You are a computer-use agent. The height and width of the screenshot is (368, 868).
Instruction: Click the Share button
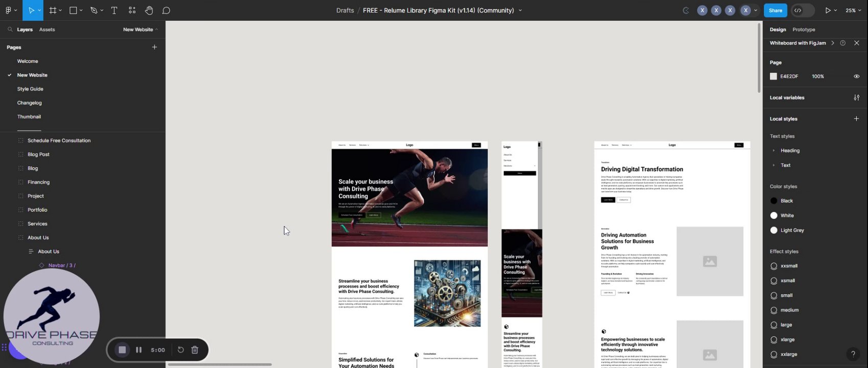775,10
